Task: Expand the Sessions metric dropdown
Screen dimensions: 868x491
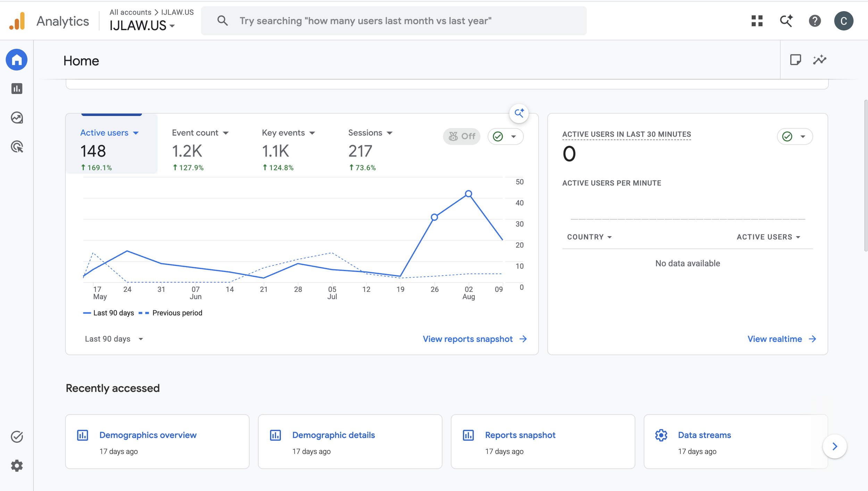Action: click(390, 133)
